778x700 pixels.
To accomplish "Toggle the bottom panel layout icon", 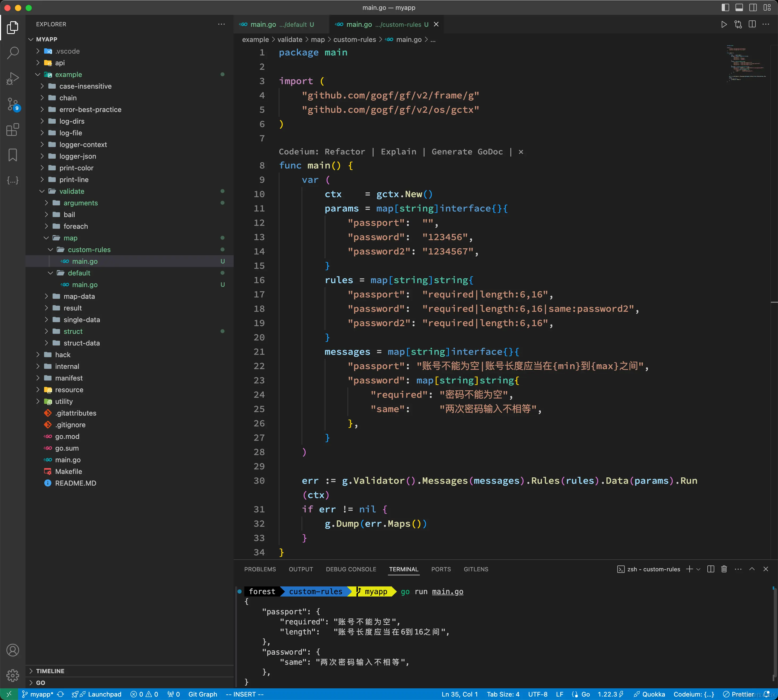I will click(739, 7).
